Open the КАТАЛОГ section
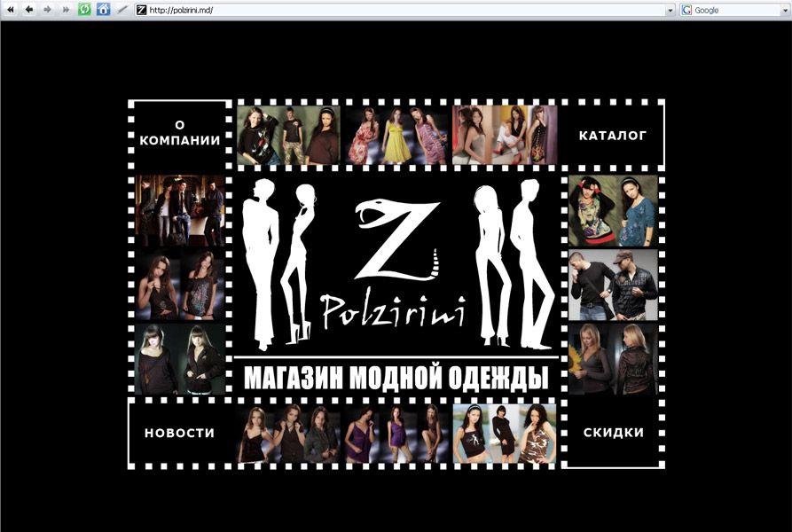 click(612, 136)
